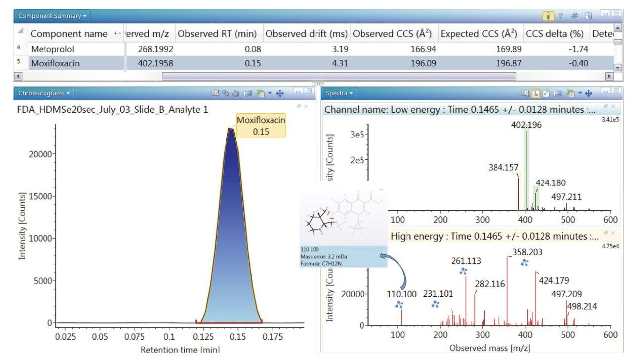Screen dimensions: 633x364
Task: Open the Component Summary dropdown menu
Action: (x=52, y=16)
